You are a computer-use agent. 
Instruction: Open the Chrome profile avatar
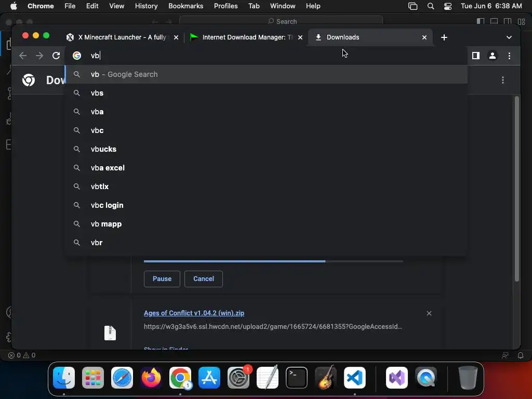coord(493,56)
